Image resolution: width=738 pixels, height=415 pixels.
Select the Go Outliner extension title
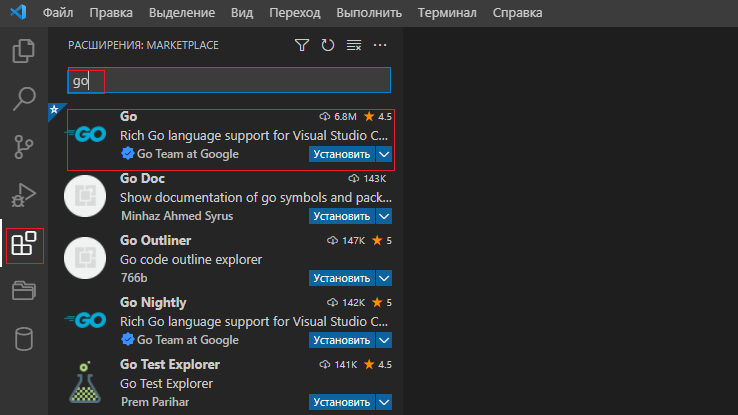click(155, 240)
